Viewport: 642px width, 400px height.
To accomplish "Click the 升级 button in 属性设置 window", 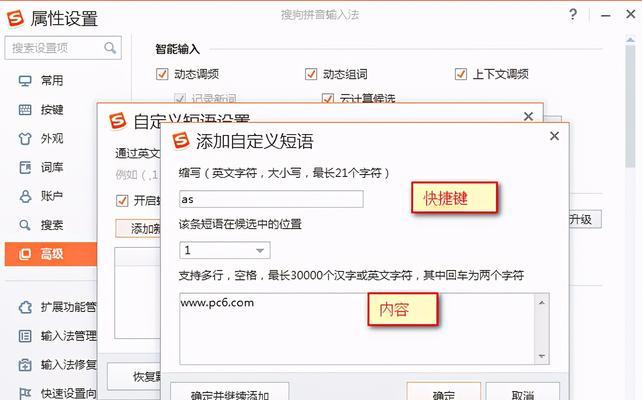I will coord(585,219).
